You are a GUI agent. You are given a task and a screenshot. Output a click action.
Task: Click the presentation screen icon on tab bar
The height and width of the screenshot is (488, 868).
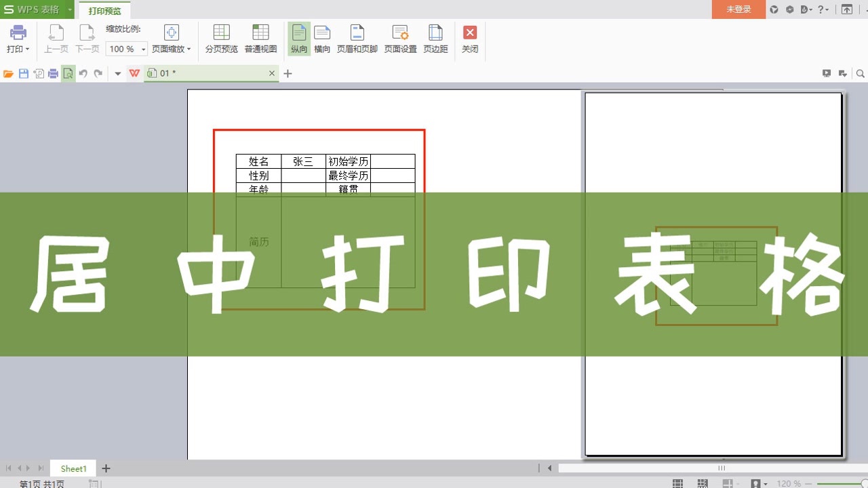pos(827,73)
